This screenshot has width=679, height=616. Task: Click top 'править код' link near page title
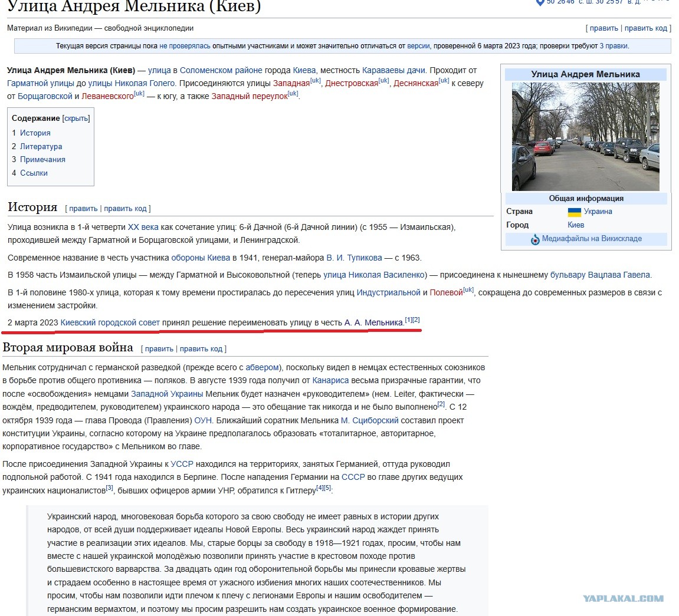coord(645,28)
